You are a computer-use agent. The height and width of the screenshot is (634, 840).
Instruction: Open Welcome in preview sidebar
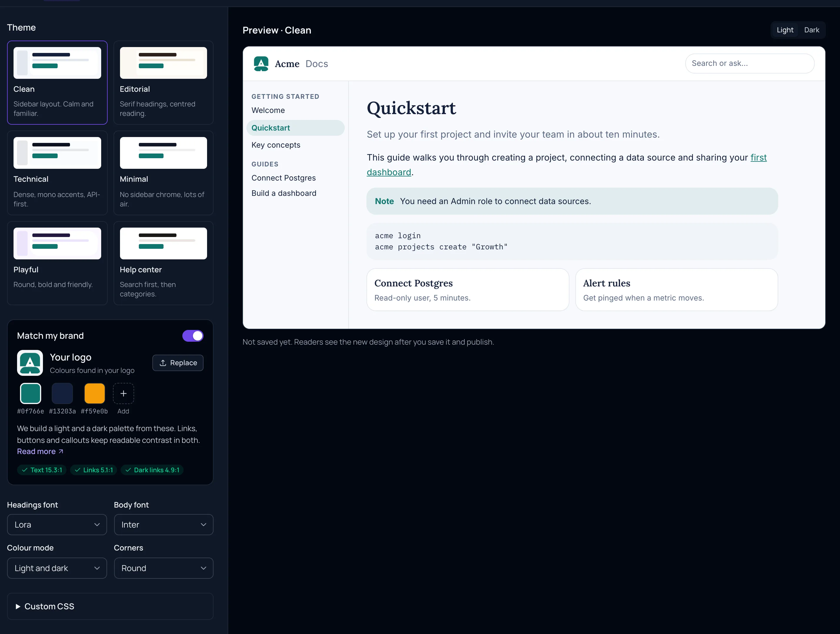tap(268, 111)
